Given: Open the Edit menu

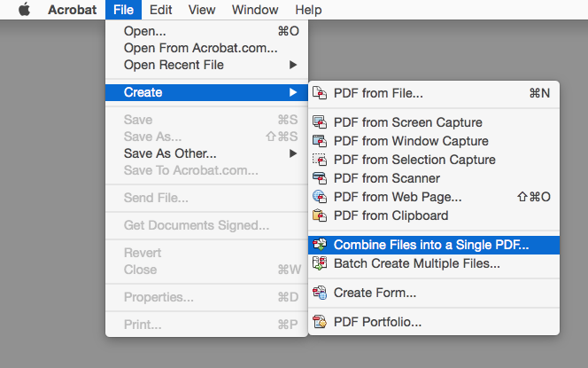Looking at the screenshot, I should click(160, 10).
